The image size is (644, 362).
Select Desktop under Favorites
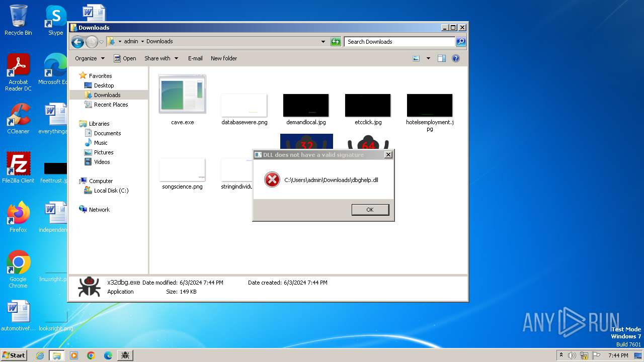[104, 85]
